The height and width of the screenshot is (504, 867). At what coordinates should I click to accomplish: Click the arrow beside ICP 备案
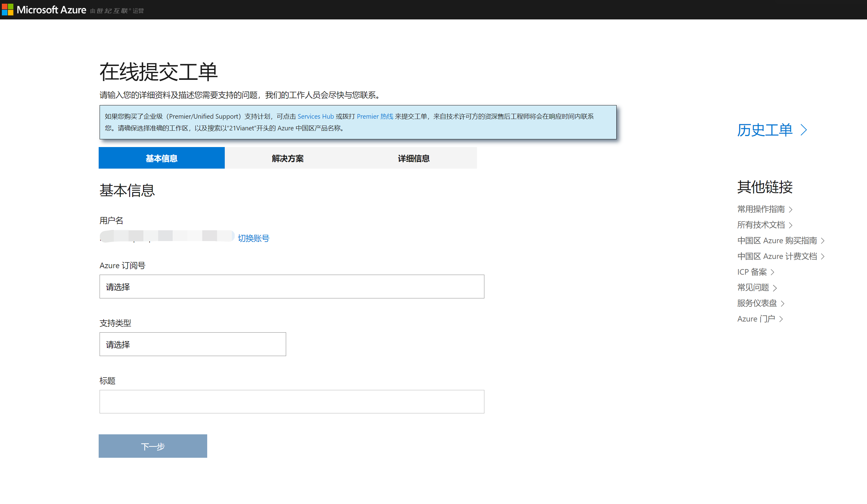pyautogui.click(x=773, y=272)
